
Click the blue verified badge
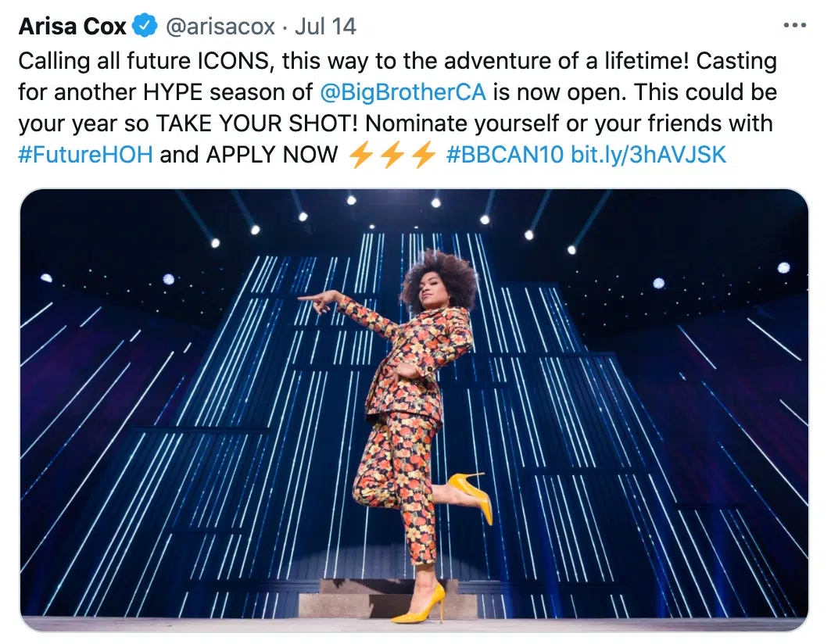tap(144, 26)
